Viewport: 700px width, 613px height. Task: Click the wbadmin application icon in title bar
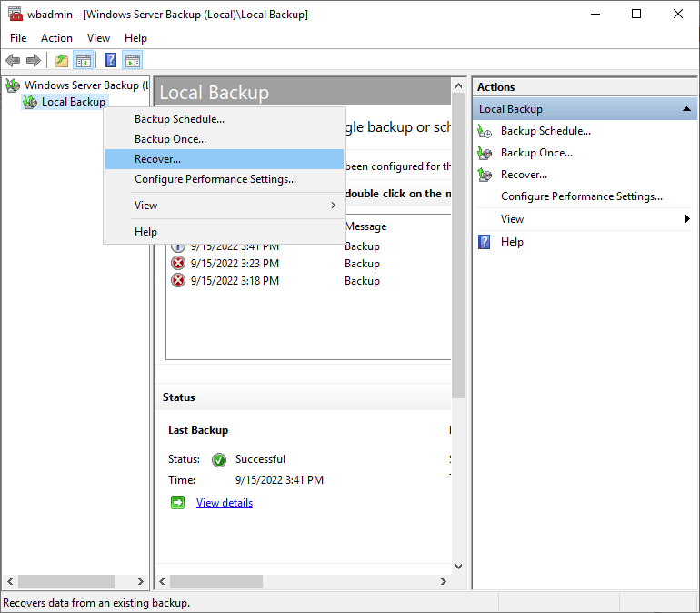(15, 14)
